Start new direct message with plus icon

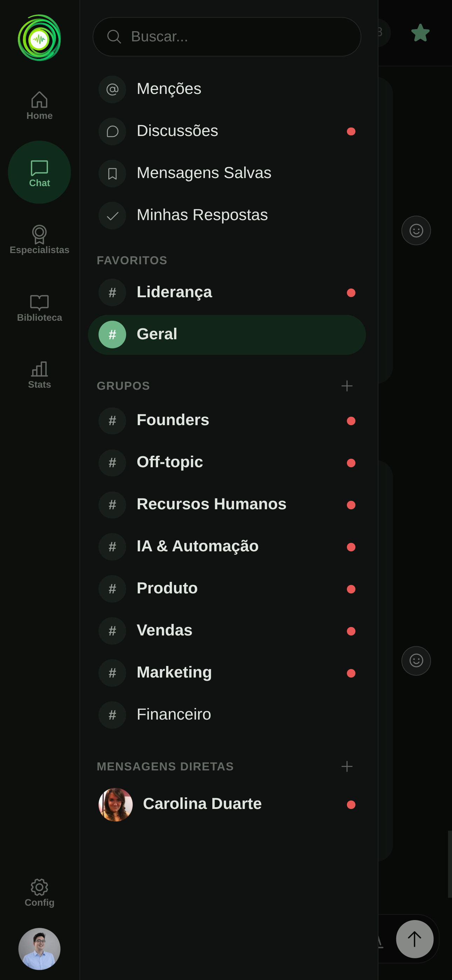click(347, 766)
